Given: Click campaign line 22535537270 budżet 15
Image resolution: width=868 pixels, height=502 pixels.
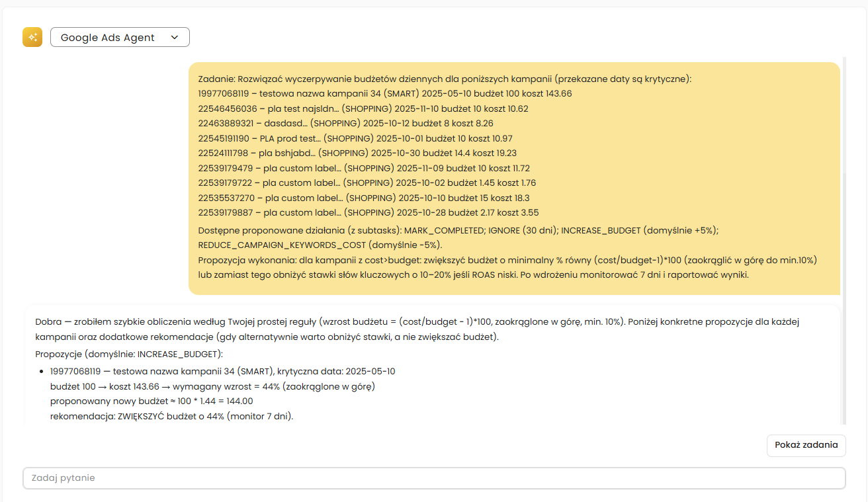Looking at the screenshot, I should click(364, 197).
